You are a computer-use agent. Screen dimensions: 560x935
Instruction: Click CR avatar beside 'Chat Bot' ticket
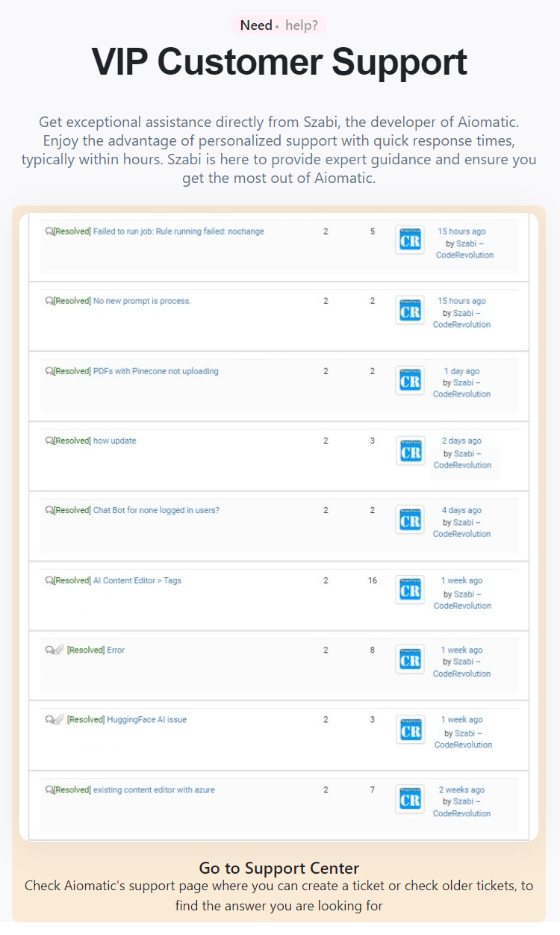[x=410, y=520]
